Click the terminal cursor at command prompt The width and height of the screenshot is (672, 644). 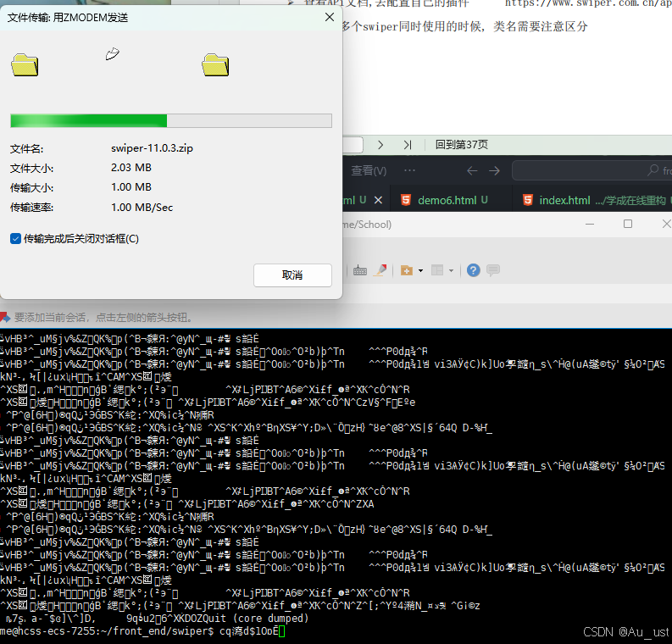[x=281, y=631]
